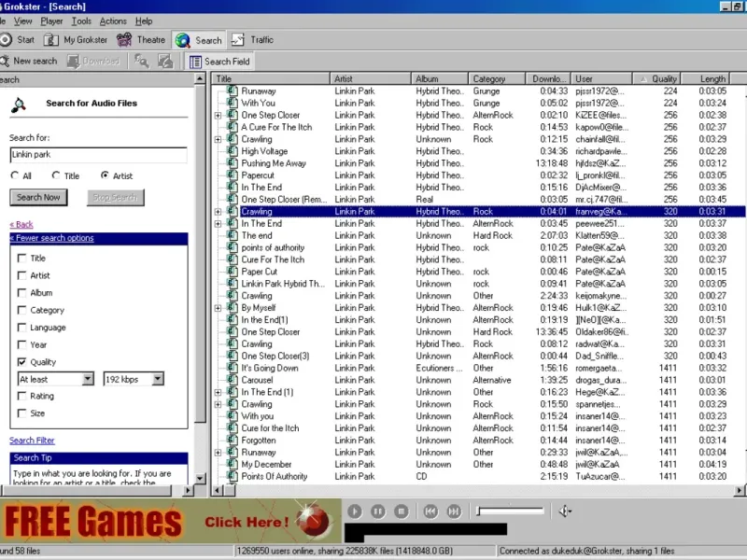Screen dimensions: 747x560
Task: Uncheck the Quality checkbox
Action: pyautogui.click(x=21, y=362)
